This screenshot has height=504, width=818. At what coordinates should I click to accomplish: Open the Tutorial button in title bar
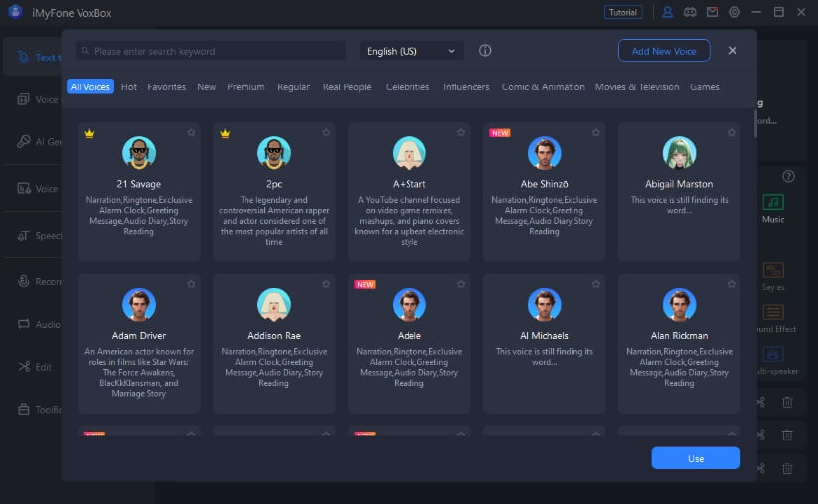click(x=623, y=12)
